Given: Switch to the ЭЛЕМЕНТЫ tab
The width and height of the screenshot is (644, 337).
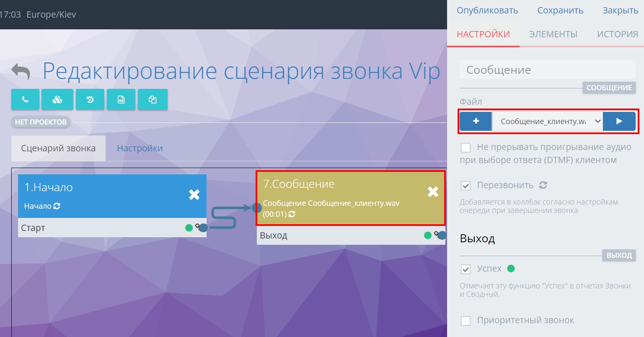Looking at the screenshot, I should (553, 34).
